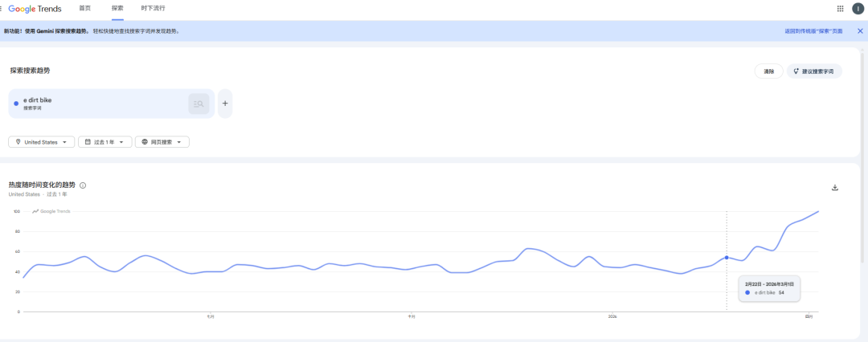This screenshot has height=342, width=868.
Task: Open the Google apps grid
Action: [x=841, y=8]
